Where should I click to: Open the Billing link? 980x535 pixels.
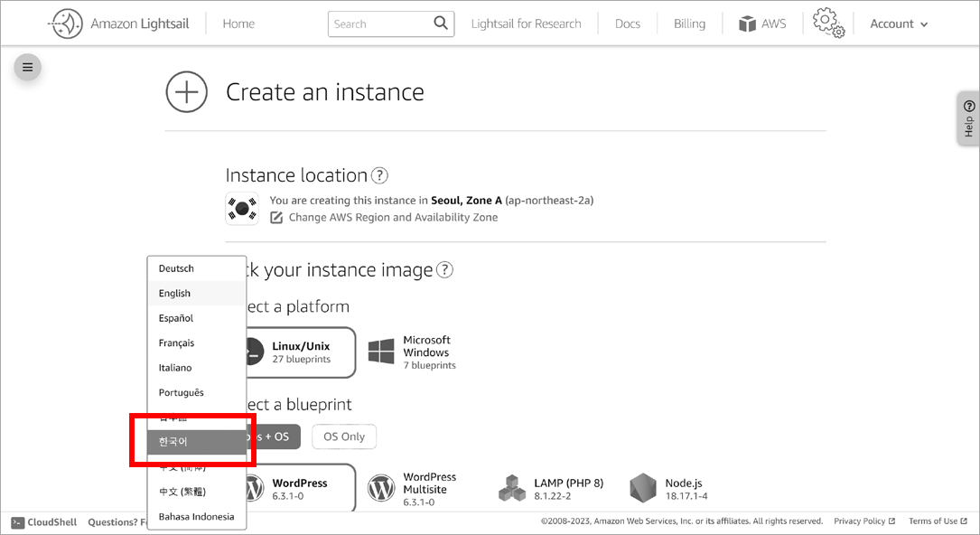tap(689, 23)
